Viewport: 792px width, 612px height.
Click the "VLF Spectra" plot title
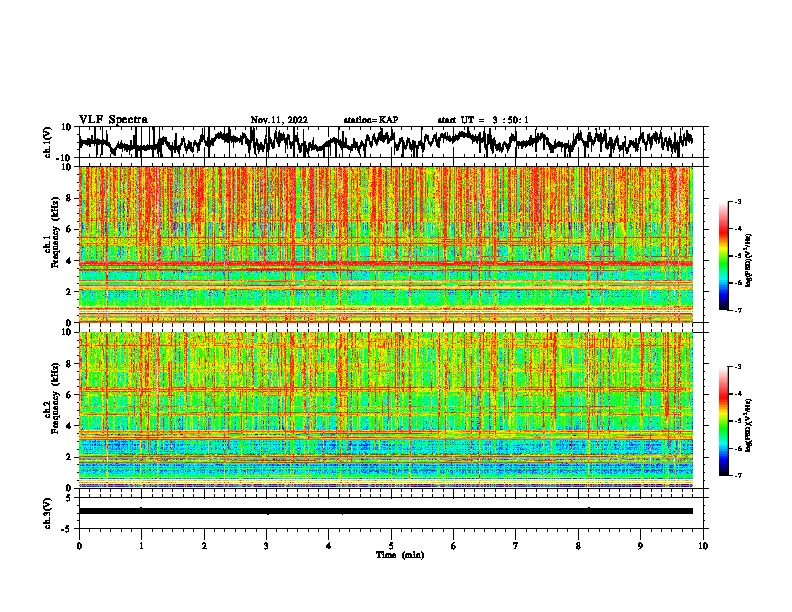[113, 120]
